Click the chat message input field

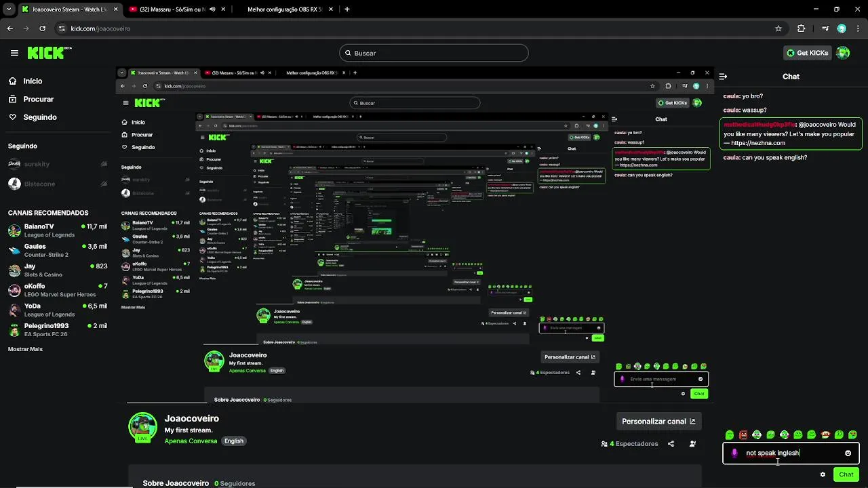(791, 453)
